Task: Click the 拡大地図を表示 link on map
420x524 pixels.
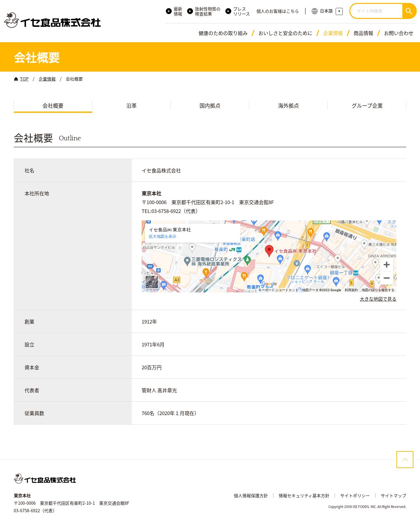Action: coord(163,236)
